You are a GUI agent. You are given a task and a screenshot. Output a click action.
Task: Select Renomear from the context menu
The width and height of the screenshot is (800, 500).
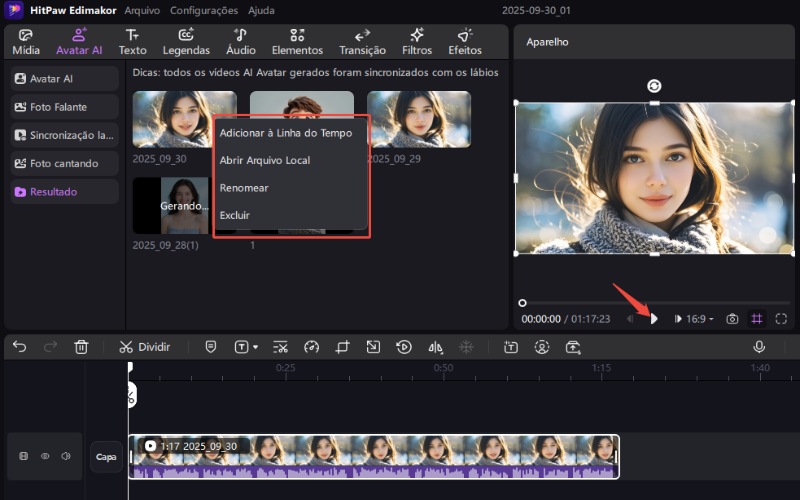(x=244, y=188)
